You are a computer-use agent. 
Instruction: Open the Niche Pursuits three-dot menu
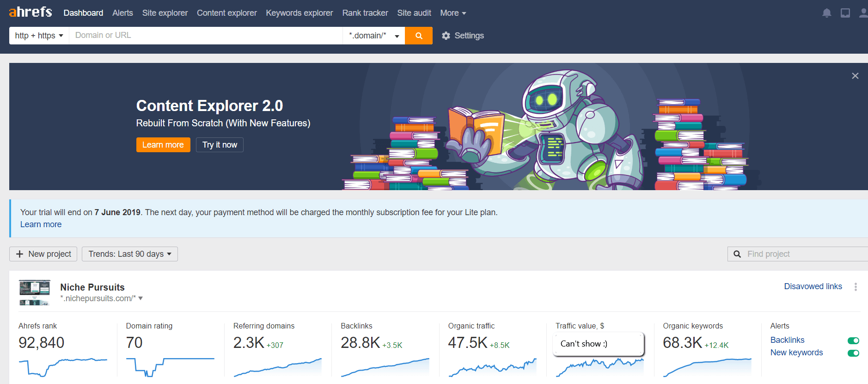pos(856,287)
